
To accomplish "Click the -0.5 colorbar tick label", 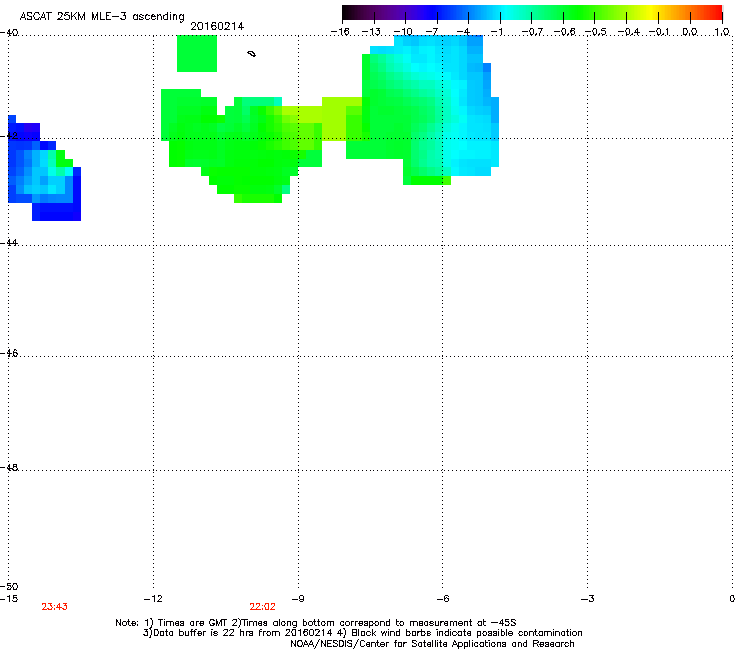I will [x=596, y=32].
